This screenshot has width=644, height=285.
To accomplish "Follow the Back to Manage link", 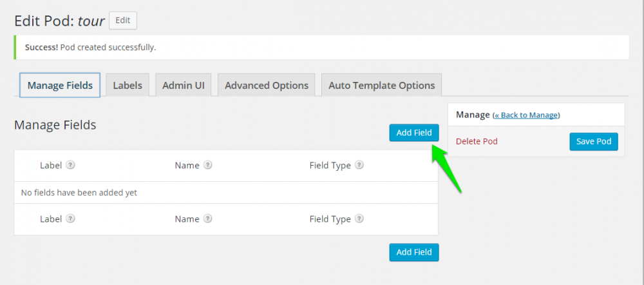I will coord(526,115).
